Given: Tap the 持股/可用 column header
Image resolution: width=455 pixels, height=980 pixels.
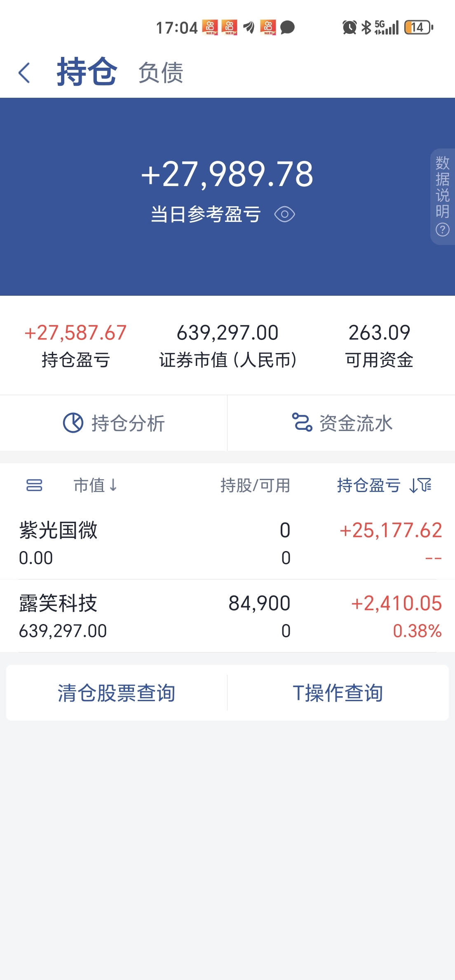Looking at the screenshot, I should coord(255,485).
